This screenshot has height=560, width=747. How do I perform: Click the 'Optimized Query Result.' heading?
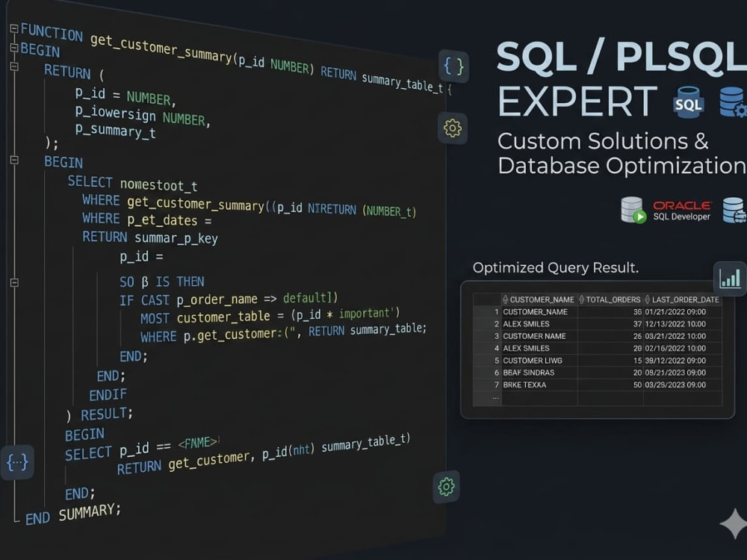pyautogui.click(x=555, y=267)
